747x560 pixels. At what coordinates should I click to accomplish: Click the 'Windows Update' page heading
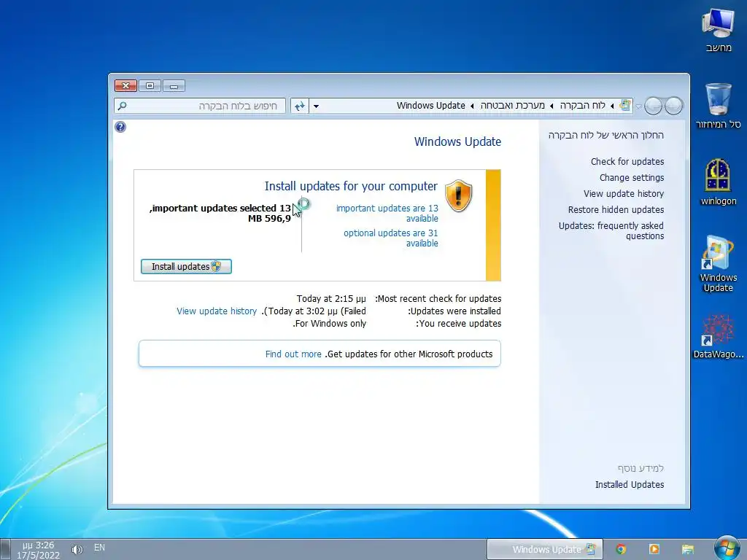pos(457,141)
